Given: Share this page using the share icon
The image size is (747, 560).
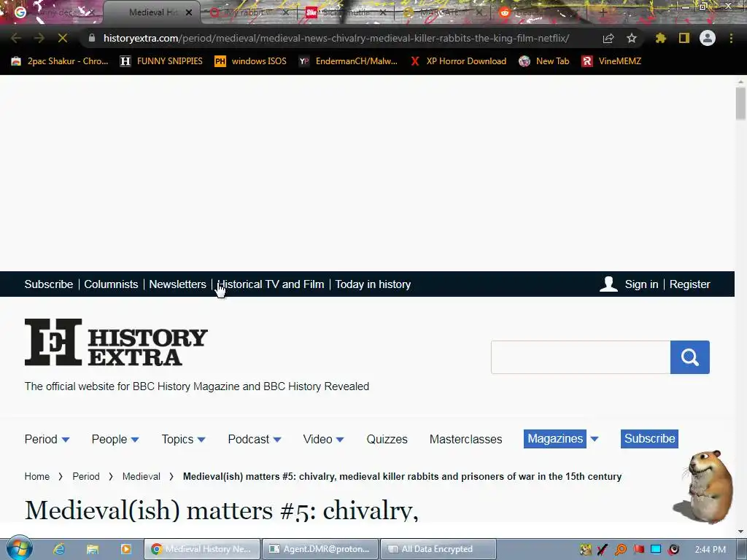Looking at the screenshot, I should coord(608,38).
